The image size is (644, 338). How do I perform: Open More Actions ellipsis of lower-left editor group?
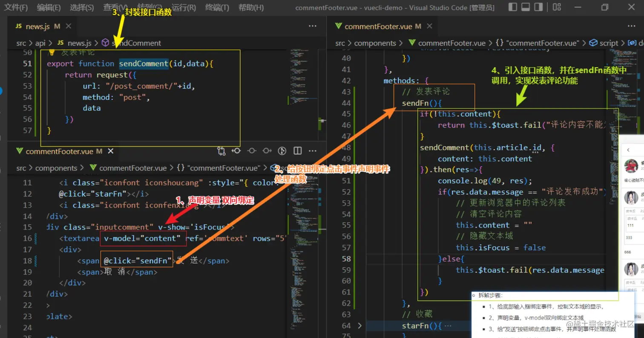coord(313,151)
